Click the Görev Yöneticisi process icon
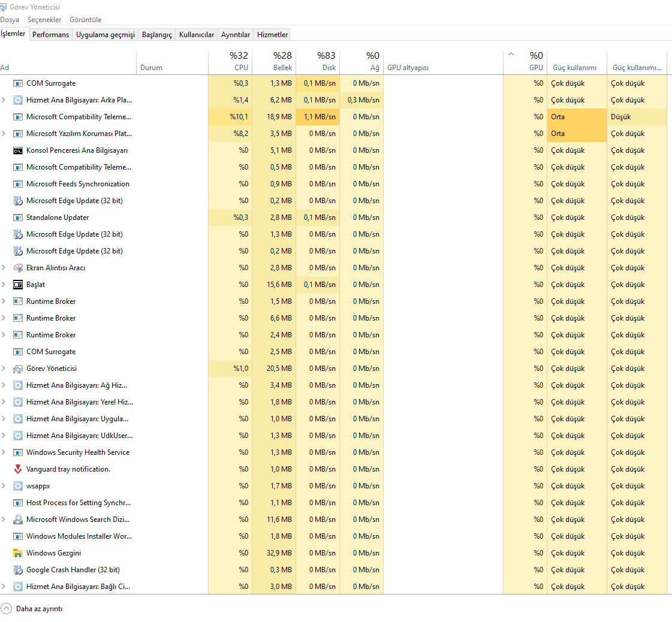 tap(17, 369)
